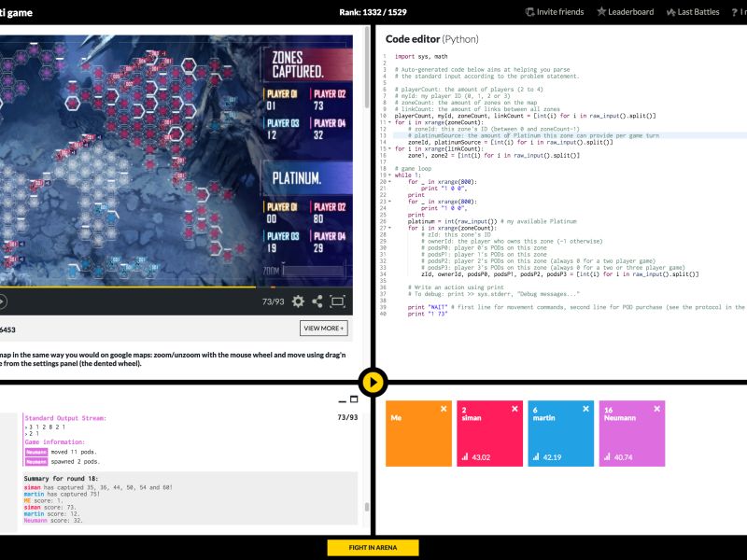Image resolution: width=747 pixels, height=560 pixels.
Task: Adjust the ZOOM slider in game view
Action: (314, 271)
